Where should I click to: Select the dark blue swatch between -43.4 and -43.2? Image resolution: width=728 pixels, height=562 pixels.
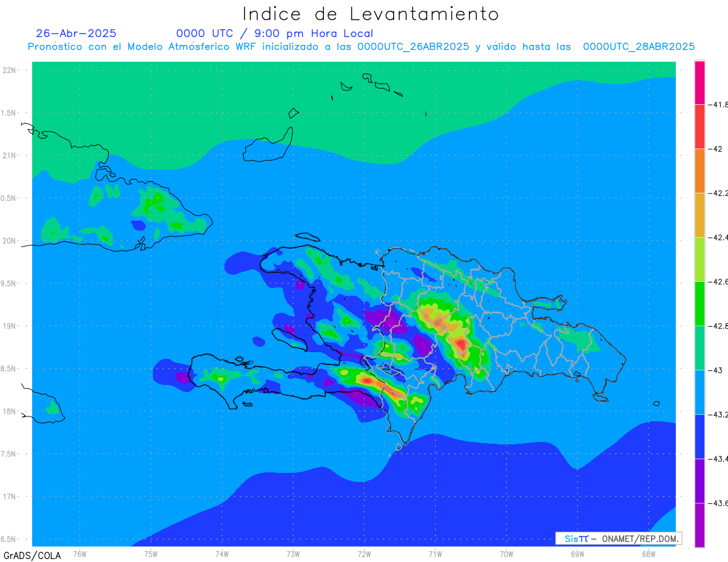pos(699,437)
